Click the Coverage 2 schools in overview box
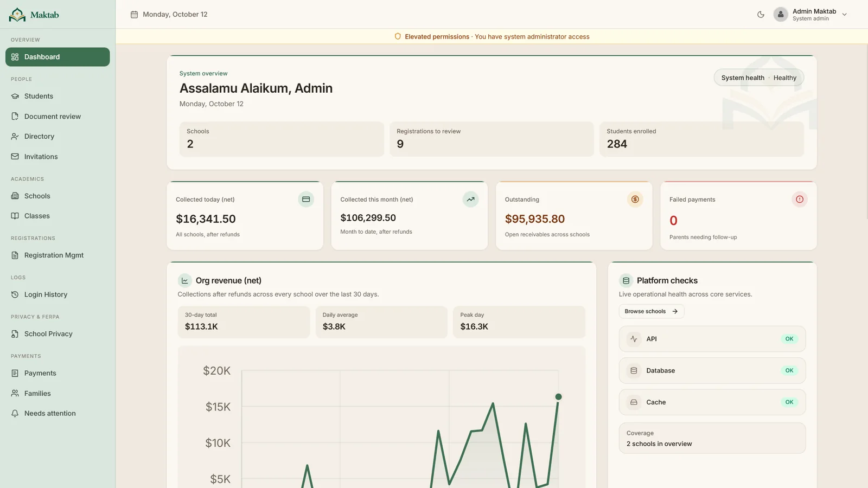Viewport: 868px width, 488px height. [712, 438]
